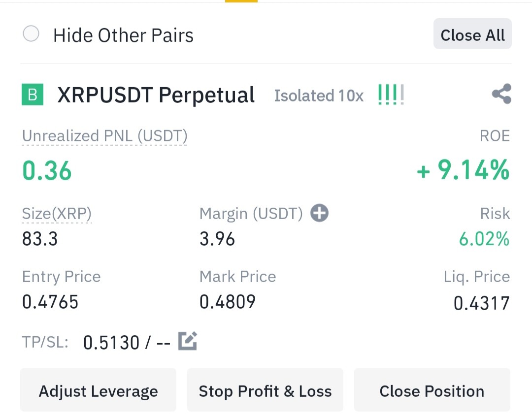Add margin with the plus icon
This screenshot has height=418, width=532.
320,213
